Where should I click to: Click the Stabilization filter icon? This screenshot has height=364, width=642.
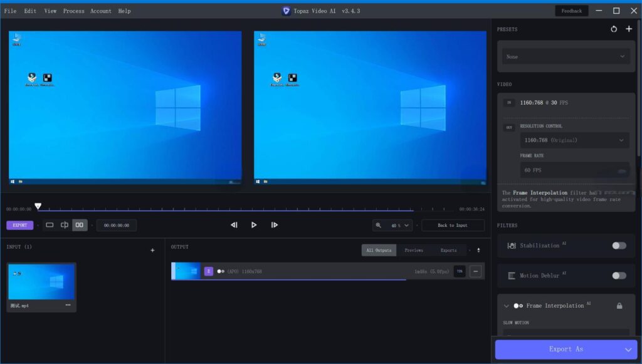point(512,246)
